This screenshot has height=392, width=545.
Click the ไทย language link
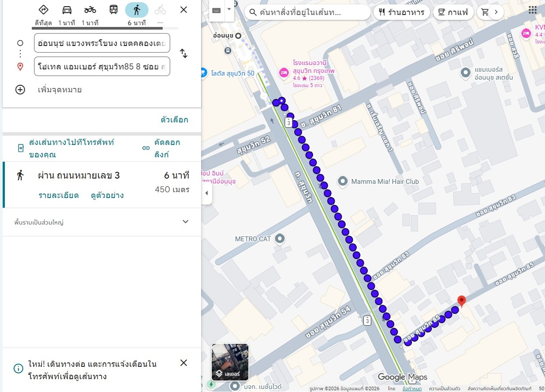pos(392,388)
